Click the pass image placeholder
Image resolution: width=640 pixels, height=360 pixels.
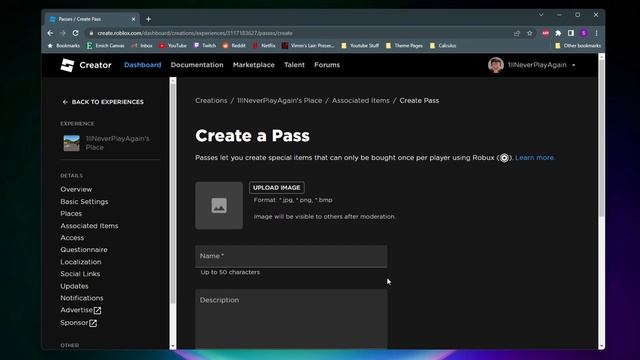(219, 206)
